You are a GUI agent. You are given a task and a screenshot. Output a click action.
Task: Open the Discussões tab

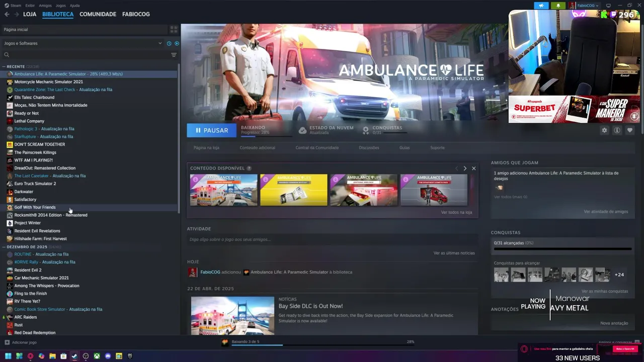[x=369, y=148]
